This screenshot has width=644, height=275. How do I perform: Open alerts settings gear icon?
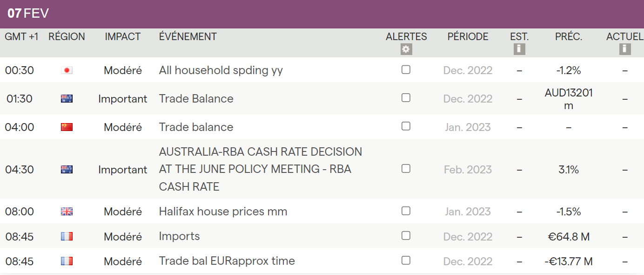point(406,49)
